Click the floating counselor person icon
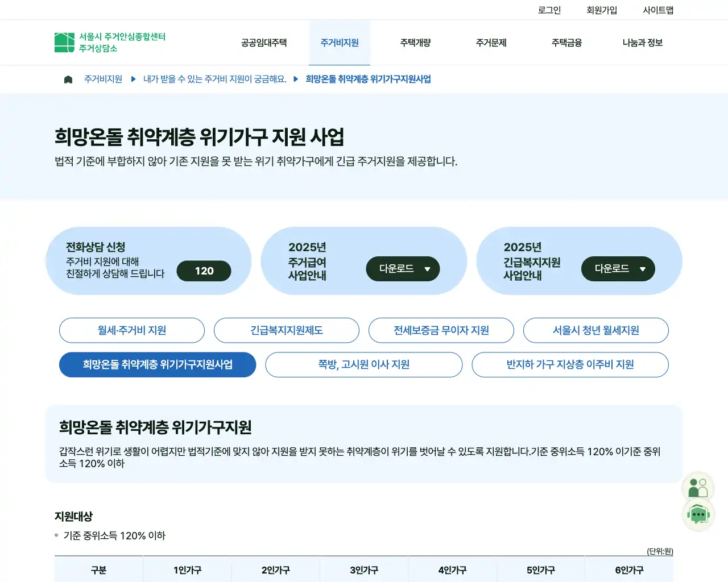 [x=698, y=486]
